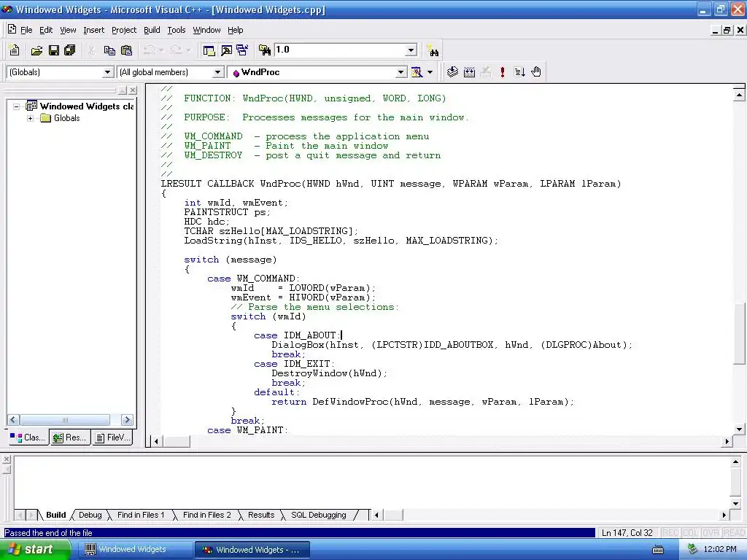Toggle the Workspace window icon
Screen dimensions: 747x560
pos(209,50)
